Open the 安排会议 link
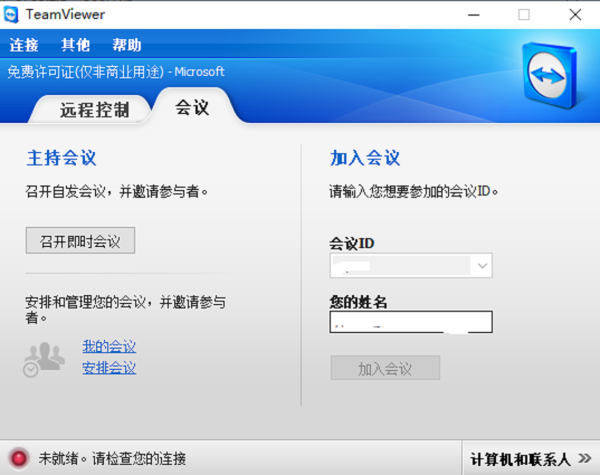 pos(109,368)
